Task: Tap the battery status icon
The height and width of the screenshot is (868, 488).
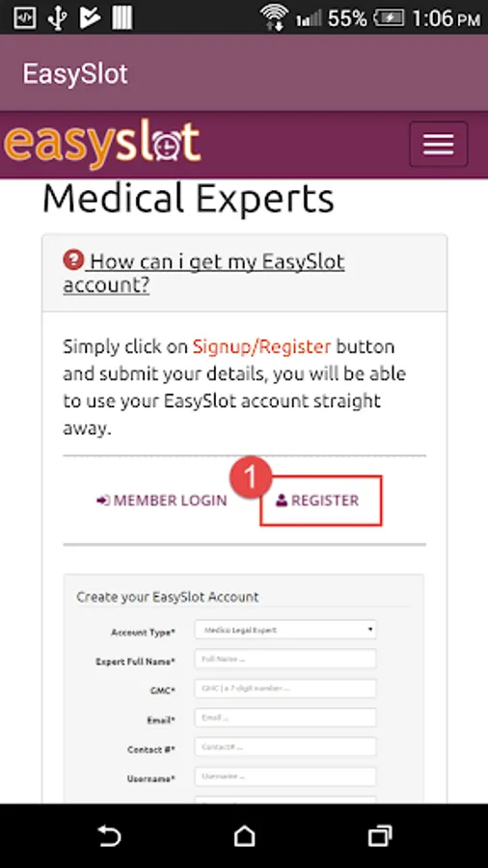Action: pyautogui.click(x=389, y=17)
